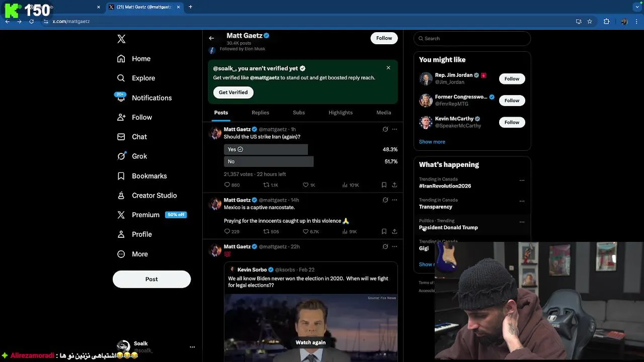
Task: Open Chat messages
Action: coord(132,137)
